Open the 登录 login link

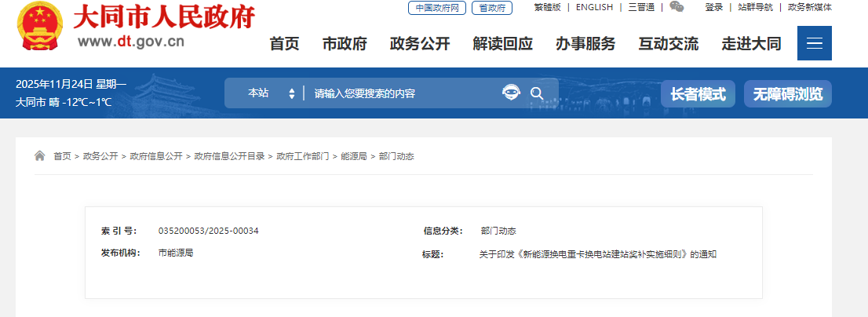pyautogui.click(x=713, y=7)
